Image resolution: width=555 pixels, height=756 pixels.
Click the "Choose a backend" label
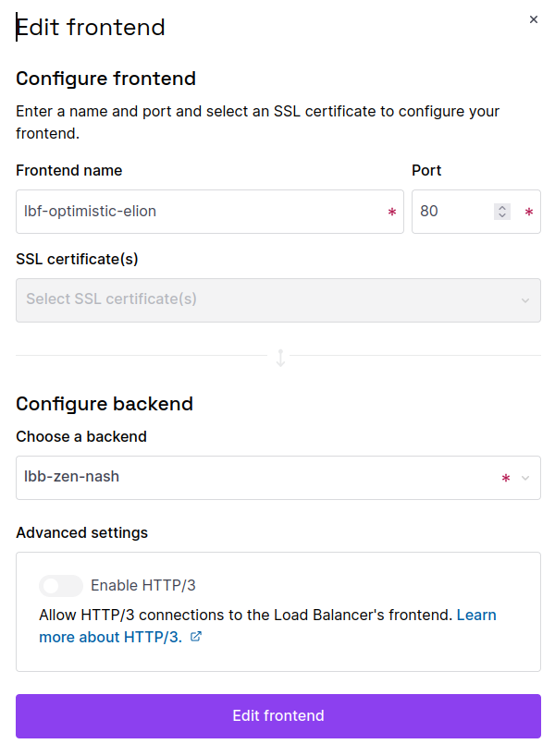coord(81,436)
